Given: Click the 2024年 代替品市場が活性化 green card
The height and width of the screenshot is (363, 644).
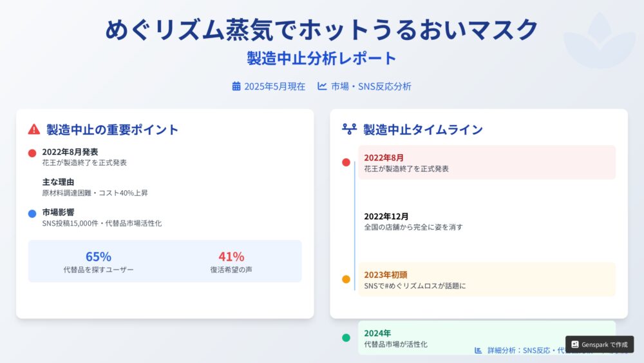Looking at the screenshot, I should 487,338.
